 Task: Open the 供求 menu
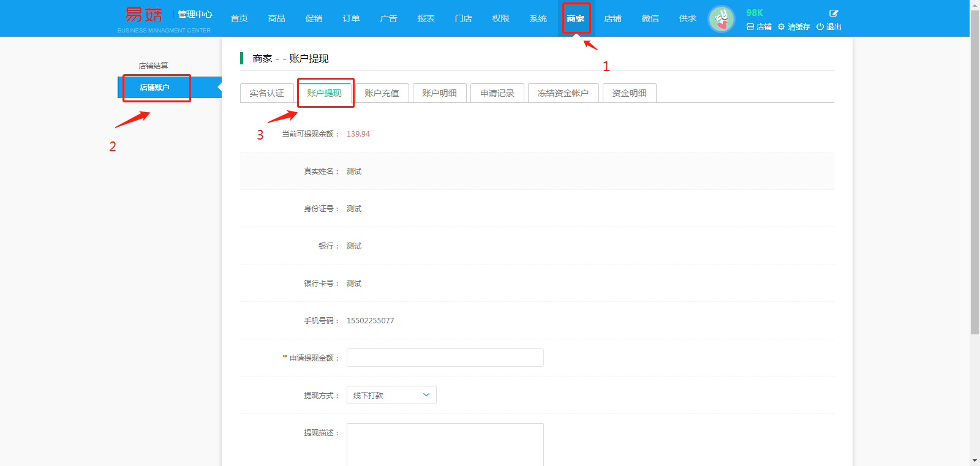[688, 18]
